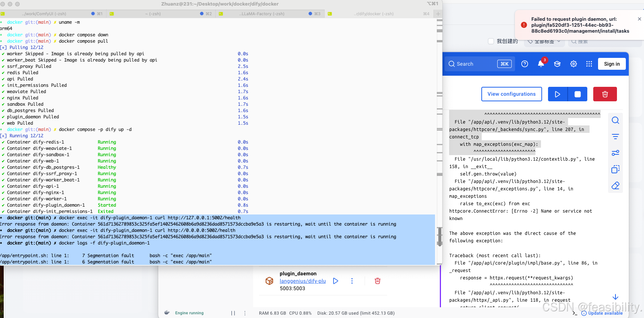Search logs with the magnifier icon
Image resolution: width=644 pixels, height=318 pixels.
pyautogui.click(x=615, y=120)
